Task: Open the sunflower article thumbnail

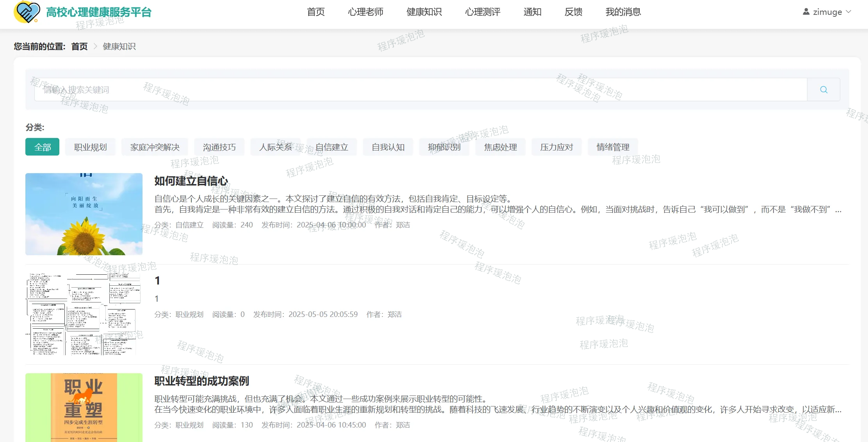Action: coord(84,214)
